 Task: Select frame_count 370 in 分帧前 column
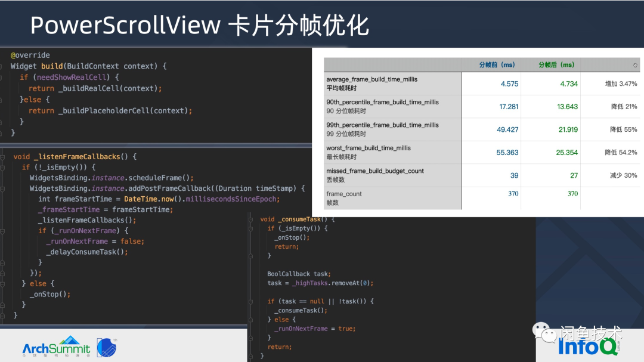click(513, 194)
